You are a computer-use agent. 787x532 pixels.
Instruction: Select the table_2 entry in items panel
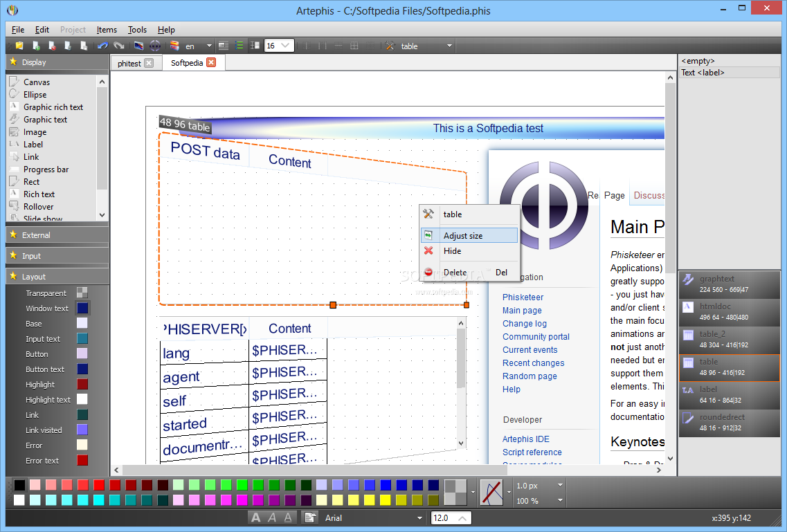[x=730, y=339]
